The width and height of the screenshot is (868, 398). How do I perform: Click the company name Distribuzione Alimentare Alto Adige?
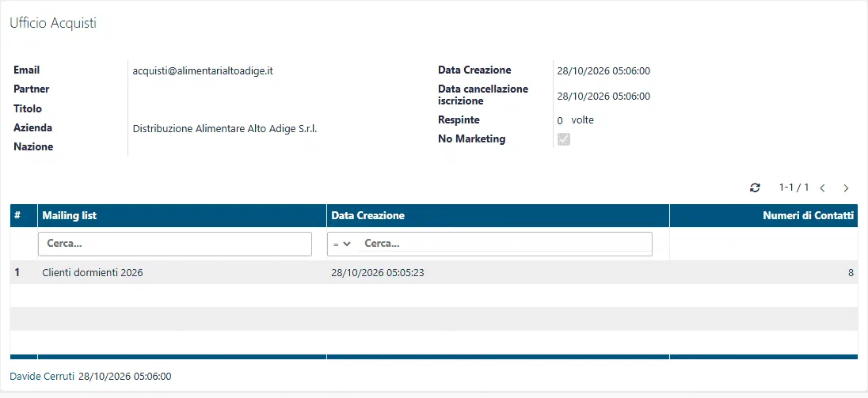[225, 129]
